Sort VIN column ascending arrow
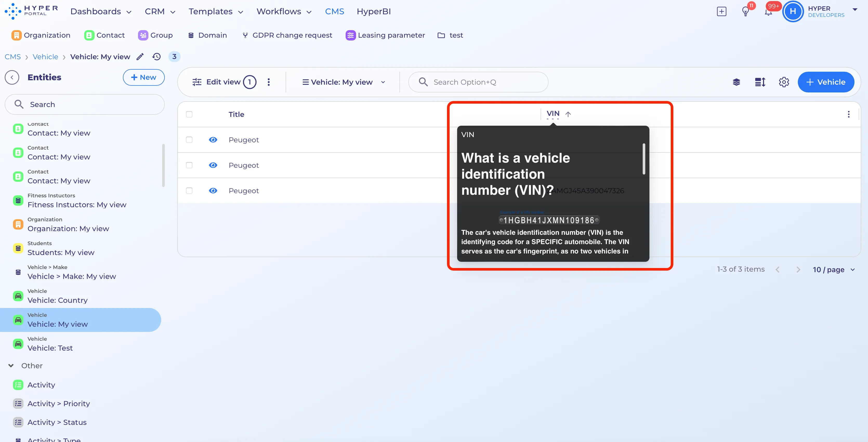Screen dimensions: 868x442 (568, 115)
